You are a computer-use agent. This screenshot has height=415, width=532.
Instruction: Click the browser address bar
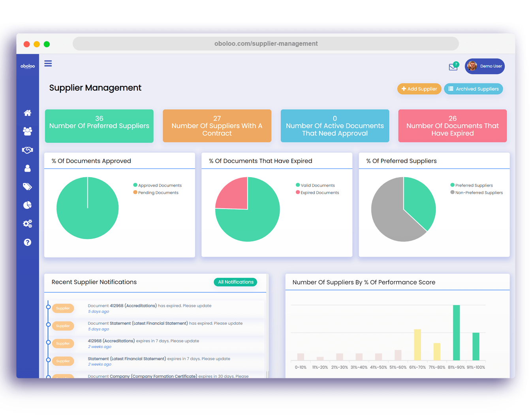tap(265, 43)
